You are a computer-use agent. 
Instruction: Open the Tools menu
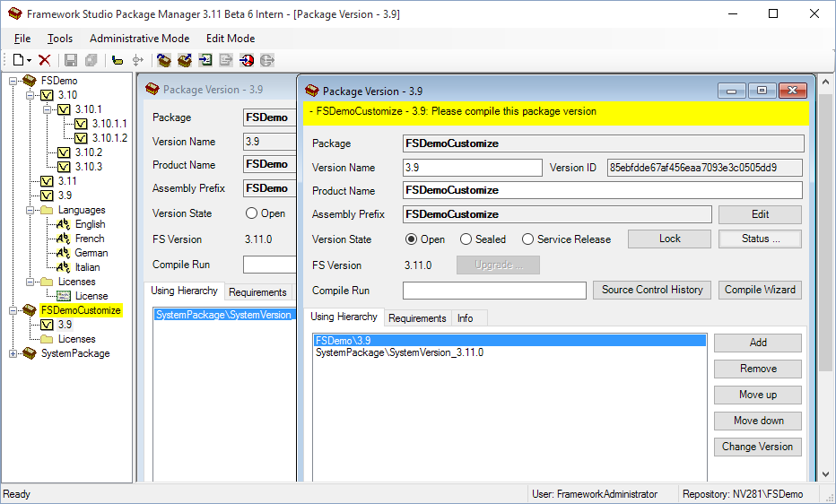click(60, 39)
